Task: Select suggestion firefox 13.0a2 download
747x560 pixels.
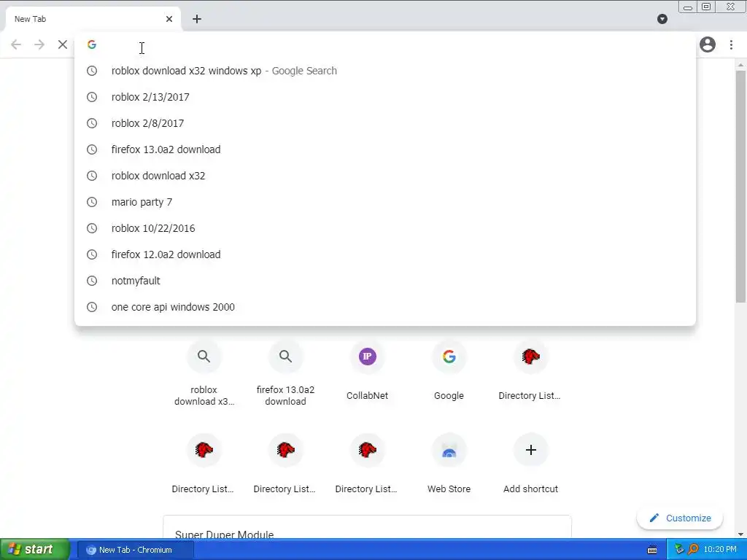Action: (x=385, y=149)
